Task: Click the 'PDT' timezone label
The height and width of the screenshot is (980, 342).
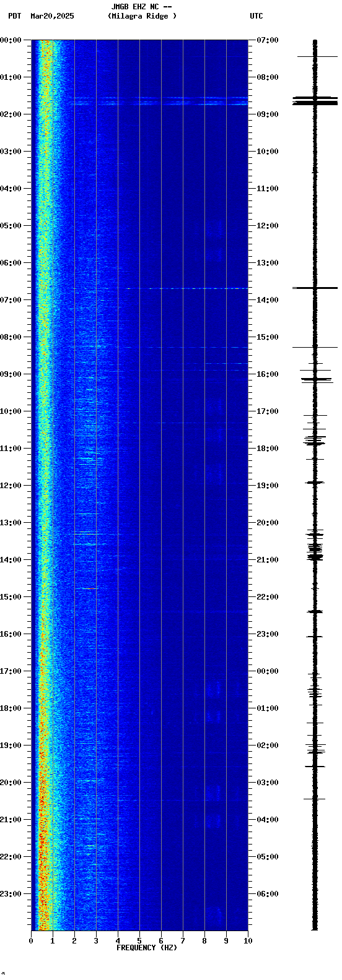Action: 14,16
